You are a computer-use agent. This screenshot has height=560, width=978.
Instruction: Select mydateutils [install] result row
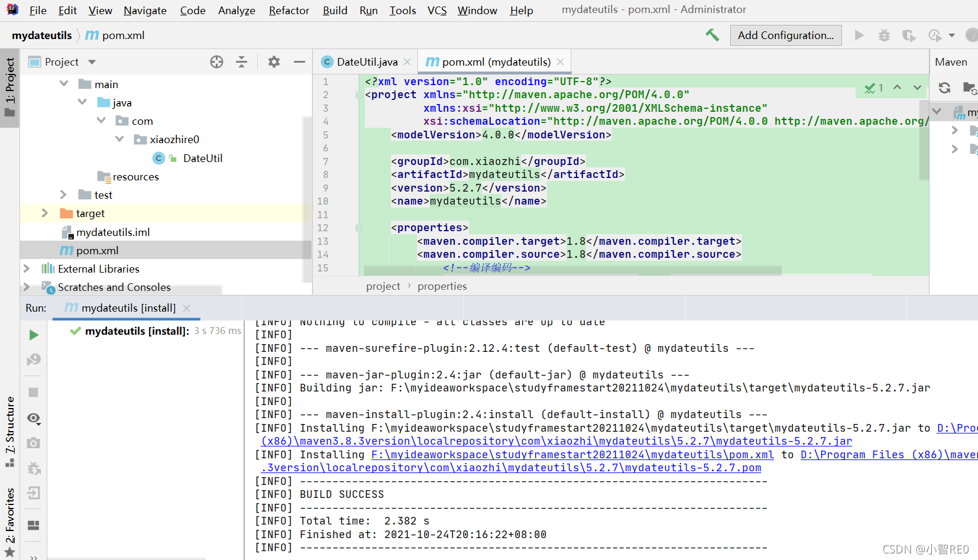click(155, 331)
